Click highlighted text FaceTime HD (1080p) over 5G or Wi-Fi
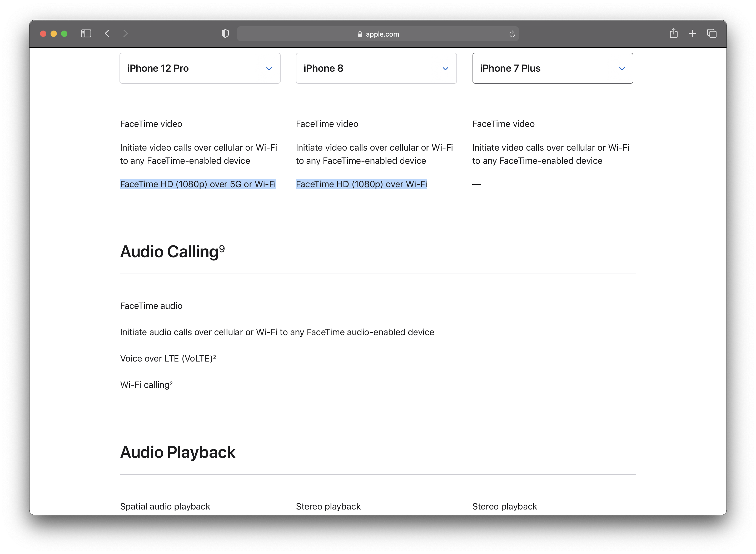This screenshot has width=756, height=554. pos(198,184)
